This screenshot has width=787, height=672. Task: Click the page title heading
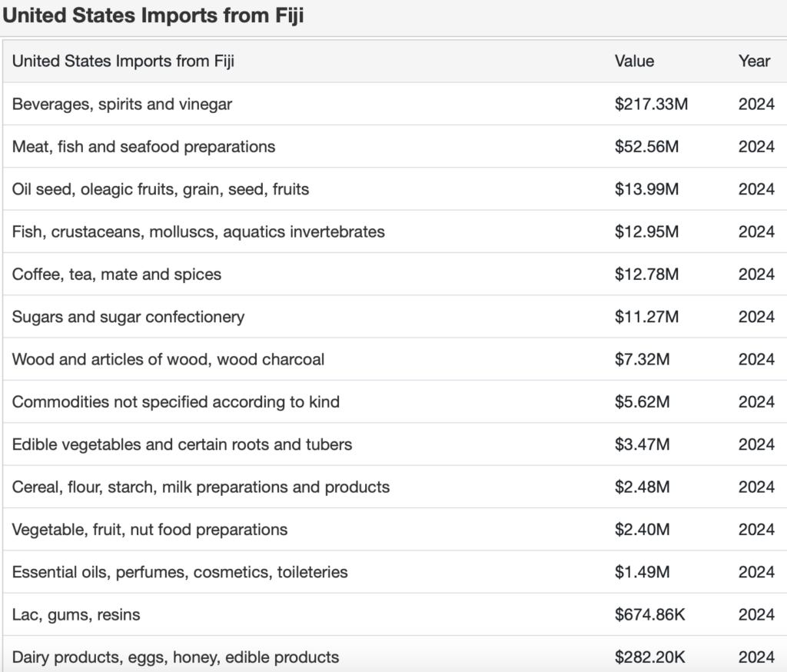(153, 15)
